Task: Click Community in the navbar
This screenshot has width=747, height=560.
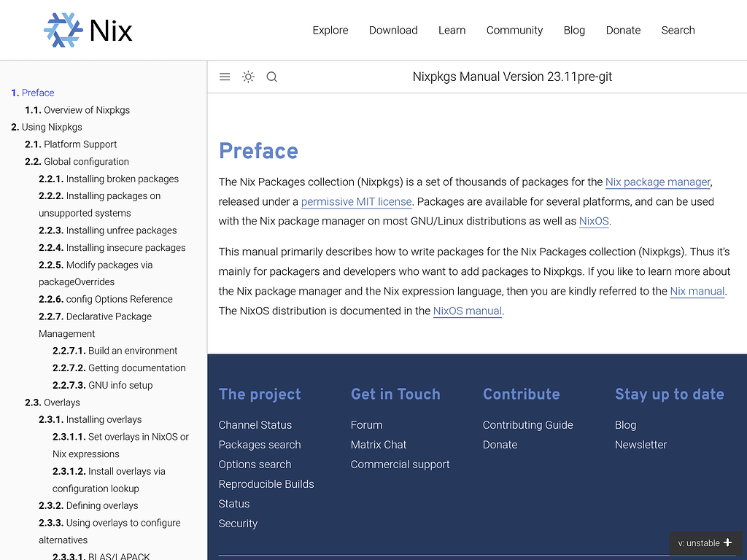Action: point(514,30)
